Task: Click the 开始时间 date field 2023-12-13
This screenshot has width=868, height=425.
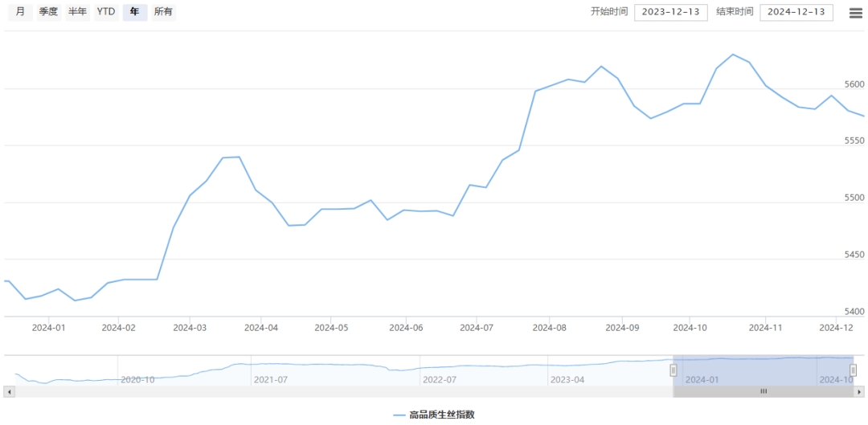Action: [x=670, y=12]
